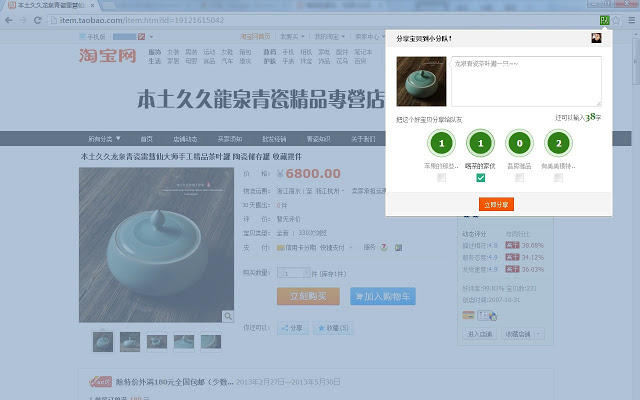
Task: Click the 淘宝网首页 link
Action: click(255, 37)
